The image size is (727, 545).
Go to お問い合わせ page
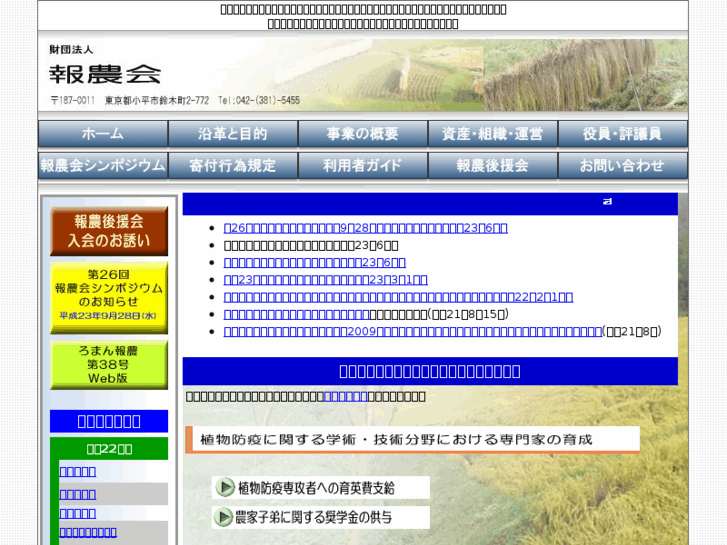623,165
